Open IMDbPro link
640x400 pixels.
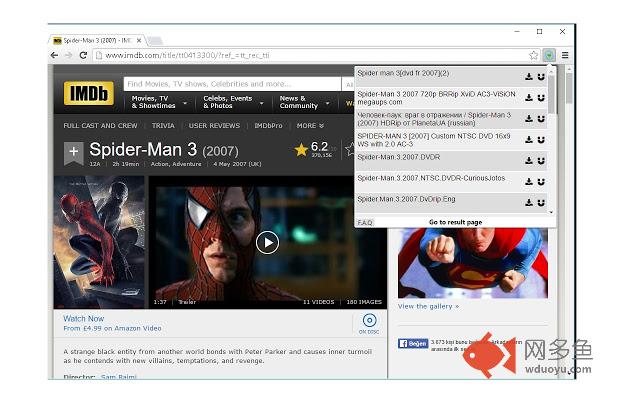[268, 126]
